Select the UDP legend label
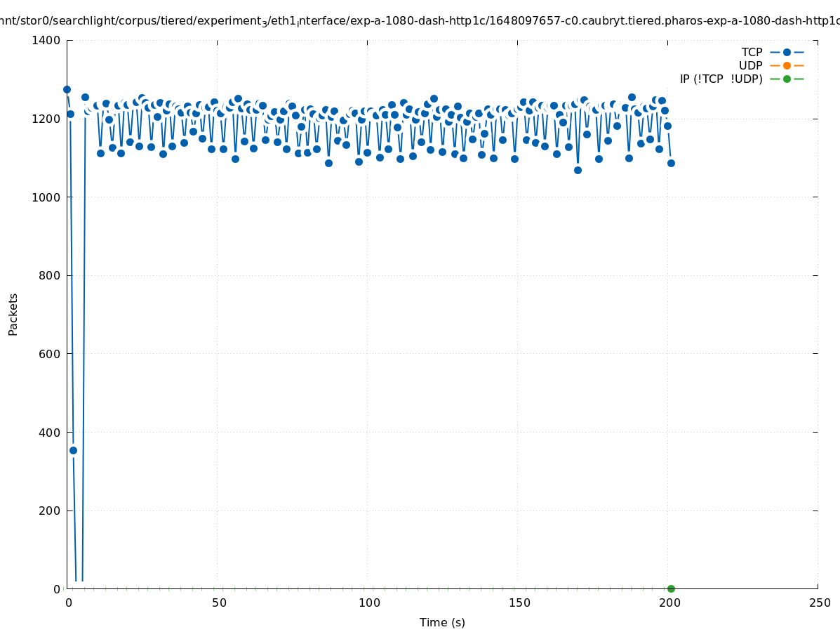Screen dimensions: 840x632 (x=750, y=66)
